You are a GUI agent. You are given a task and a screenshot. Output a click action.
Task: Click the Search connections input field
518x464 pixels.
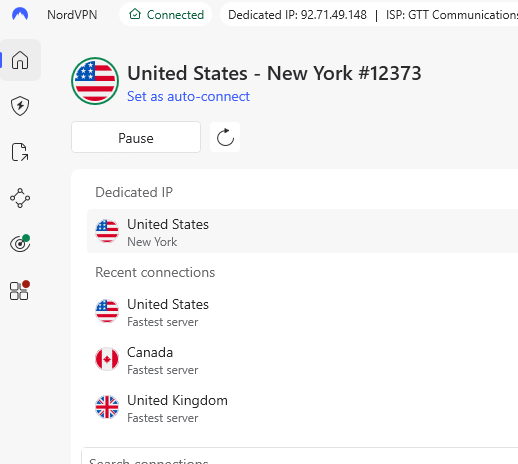tap(300, 457)
